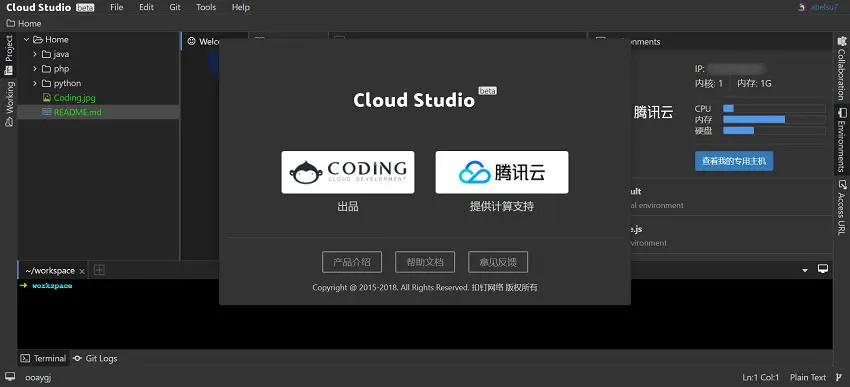Click the user avatar icon at top right
This screenshot has width=850, height=387.
coord(802,8)
